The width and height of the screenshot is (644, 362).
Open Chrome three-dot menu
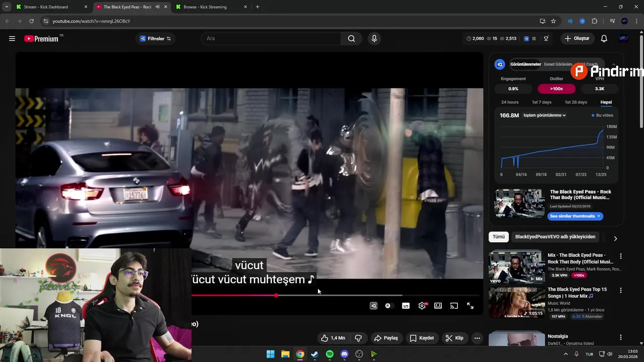click(x=636, y=21)
